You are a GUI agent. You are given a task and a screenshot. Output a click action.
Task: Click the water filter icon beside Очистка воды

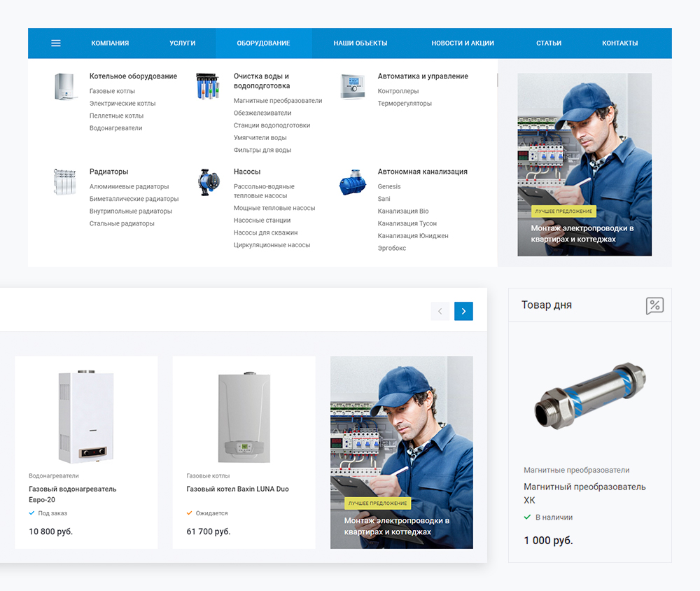tap(208, 87)
